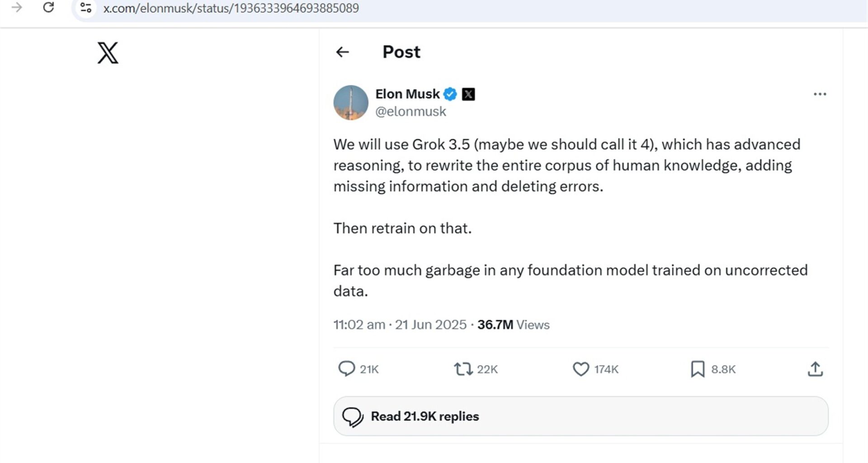This screenshot has height=463, width=868.
Task: Like the post with heart icon
Action: (x=581, y=369)
